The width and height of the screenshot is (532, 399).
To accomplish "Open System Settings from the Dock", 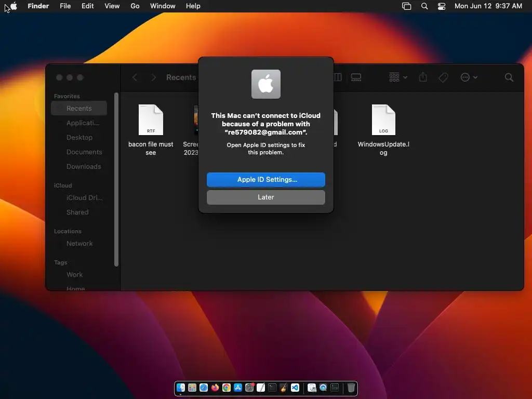I will (249, 388).
